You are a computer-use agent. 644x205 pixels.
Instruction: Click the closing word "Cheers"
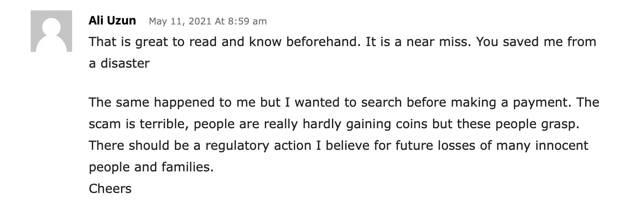tap(110, 189)
